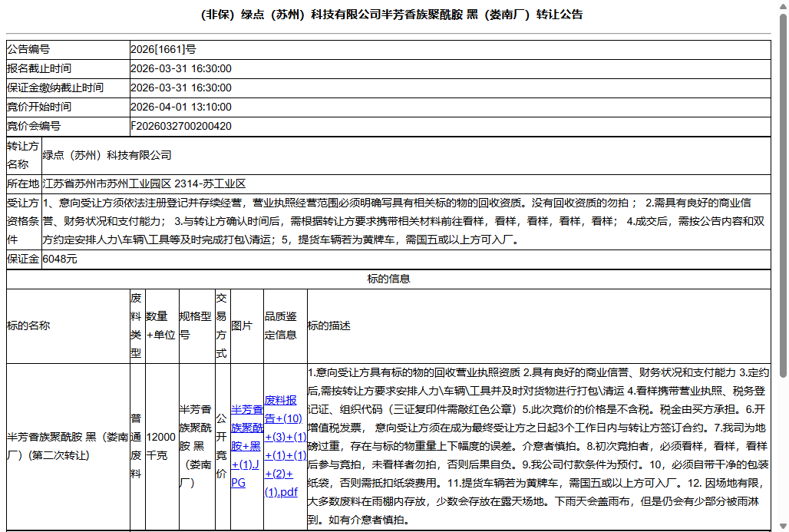The height and width of the screenshot is (532, 789).
Task: Click the scrollbar down arrow
Action: (x=782, y=523)
